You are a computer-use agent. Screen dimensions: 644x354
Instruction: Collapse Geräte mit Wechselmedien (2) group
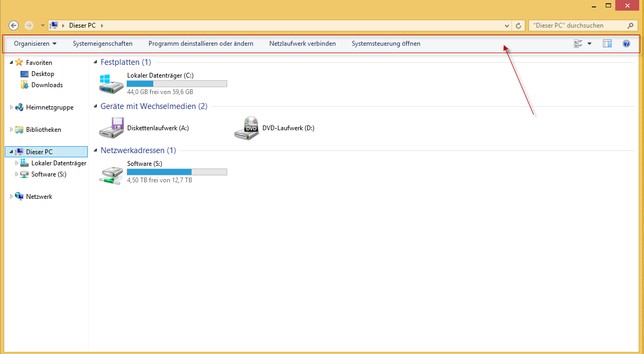click(96, 106)
